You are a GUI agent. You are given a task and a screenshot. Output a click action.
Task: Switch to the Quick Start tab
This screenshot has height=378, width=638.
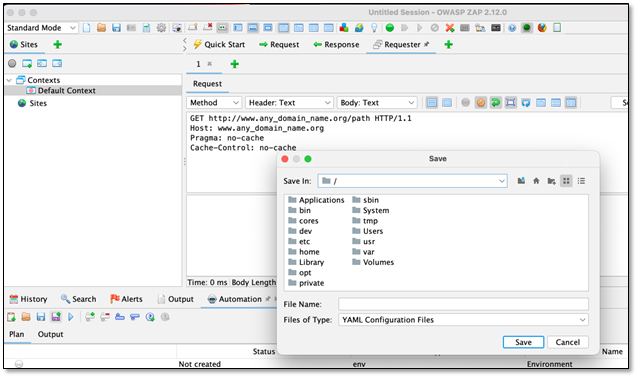click(x=219, y=44)
